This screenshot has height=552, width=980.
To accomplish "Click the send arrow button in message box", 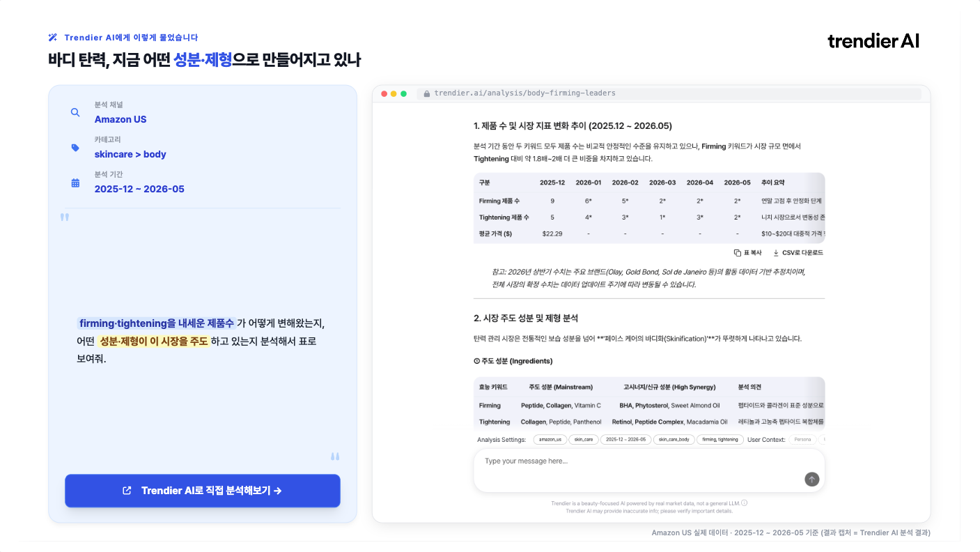I will click(812, 479).
